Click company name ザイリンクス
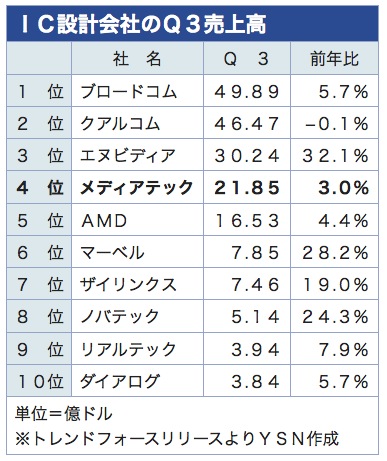Image resolution: width=387 pixels, height=461 pixels. tap(128, 285)
